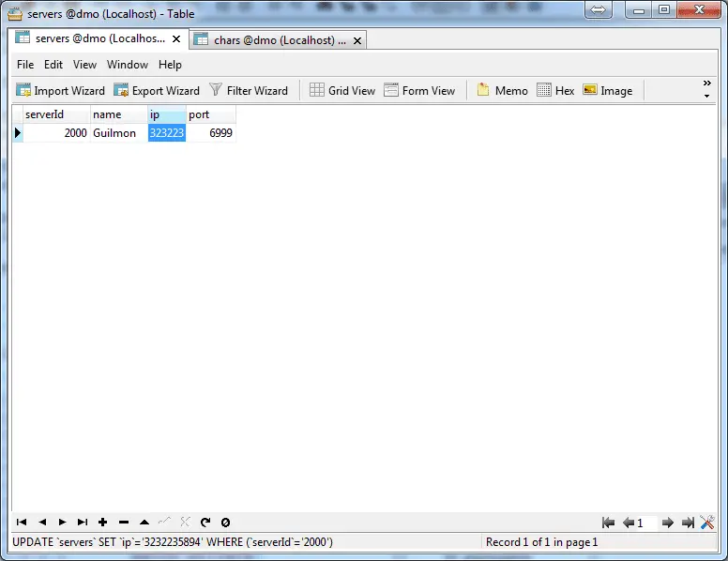Switch to Form View
The image size is (728, 561).
point(419,91)
